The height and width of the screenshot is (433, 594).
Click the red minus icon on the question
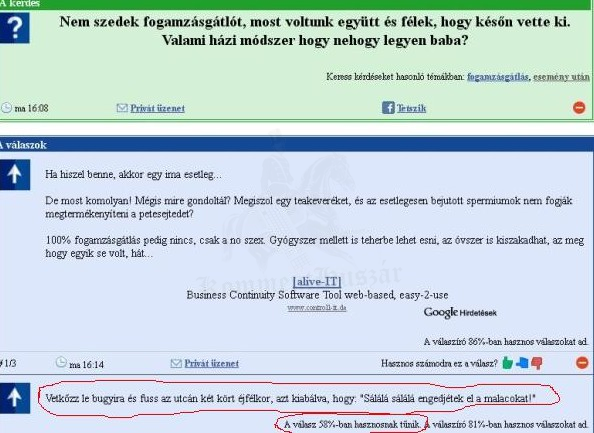pyautogui.click(x=579, y=108)
